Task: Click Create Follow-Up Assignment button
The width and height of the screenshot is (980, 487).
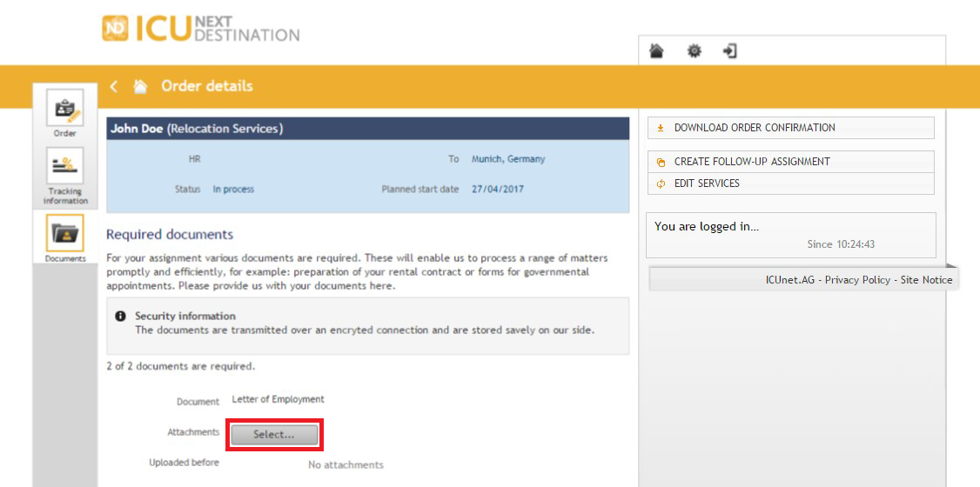Action: click(x=790, y=162)
